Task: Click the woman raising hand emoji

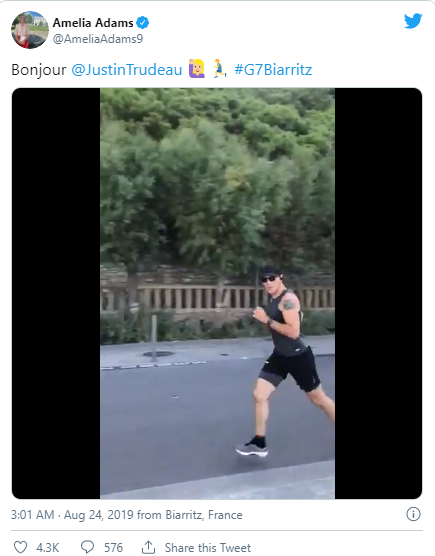Action: pyautogui.click(x=197, y=69)
